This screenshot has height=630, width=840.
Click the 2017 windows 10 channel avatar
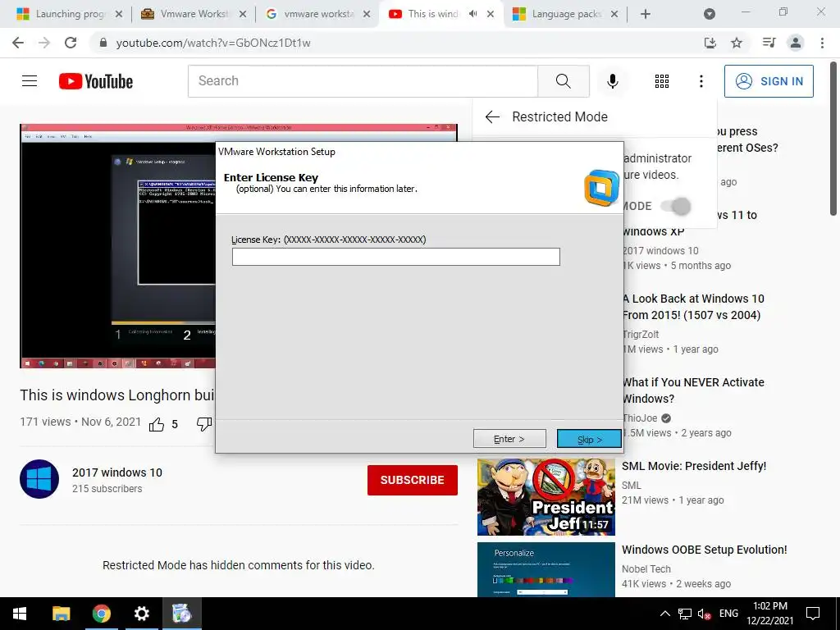click(39, 479)
